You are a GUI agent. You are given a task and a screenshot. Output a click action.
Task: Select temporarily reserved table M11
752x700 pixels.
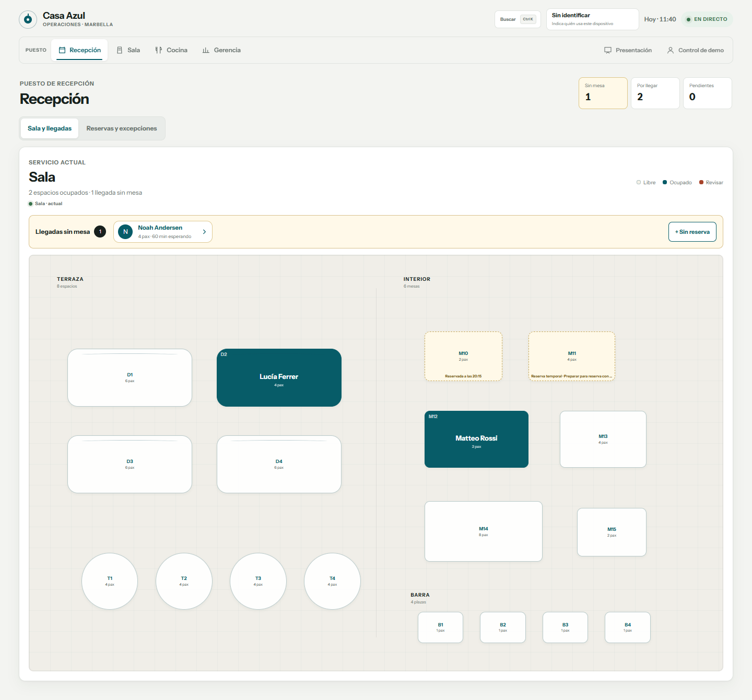pos(572,356)
